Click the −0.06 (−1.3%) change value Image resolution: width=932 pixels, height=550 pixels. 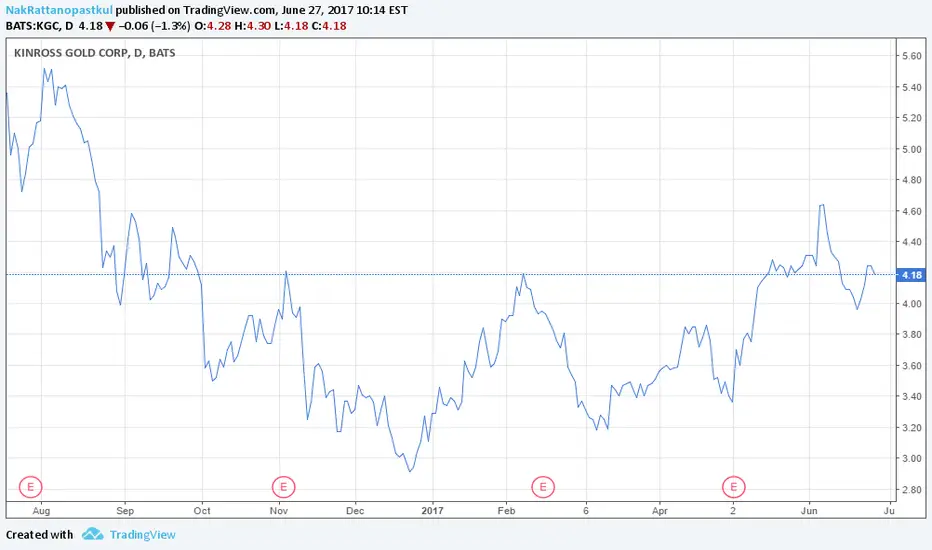tap(155, 26)
